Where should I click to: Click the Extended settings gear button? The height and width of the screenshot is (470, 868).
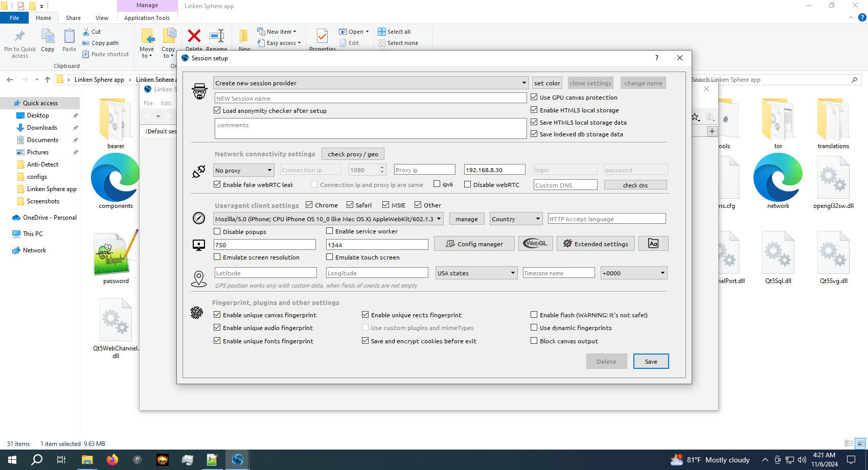pos(596,244)
